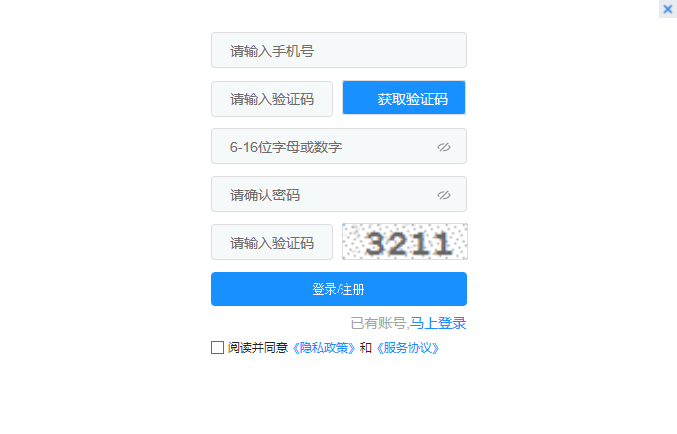Click the 阅读并同意 label text

click(x=258, y=348)
